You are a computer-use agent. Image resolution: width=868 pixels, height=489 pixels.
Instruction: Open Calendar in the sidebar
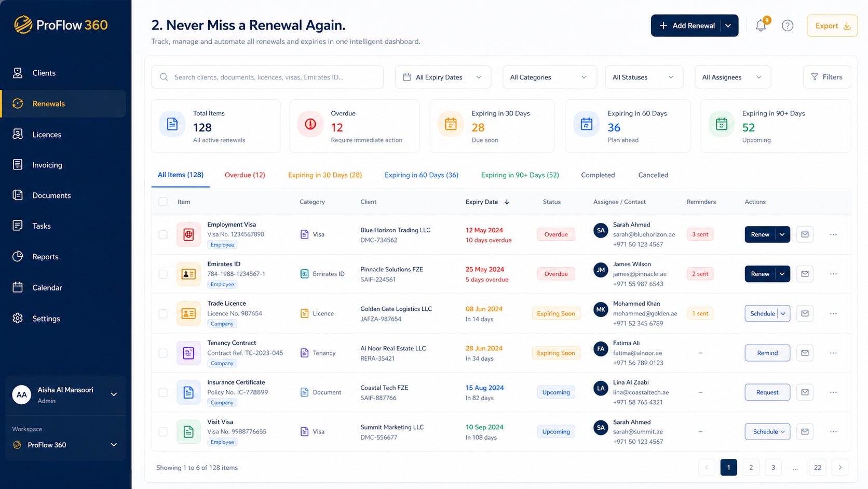[x=63, y=287]
